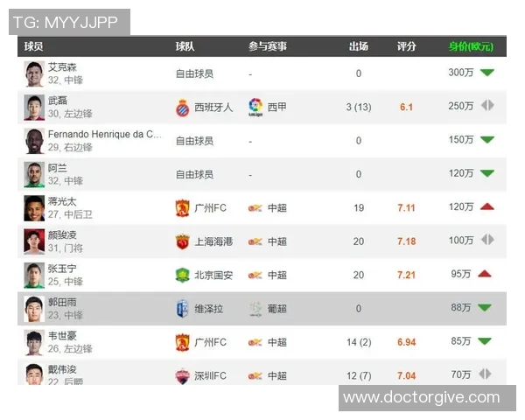Viewport: 525px width, 420px height.
Task: Open player profile link for 武磊
Action: tap(57, 101)
